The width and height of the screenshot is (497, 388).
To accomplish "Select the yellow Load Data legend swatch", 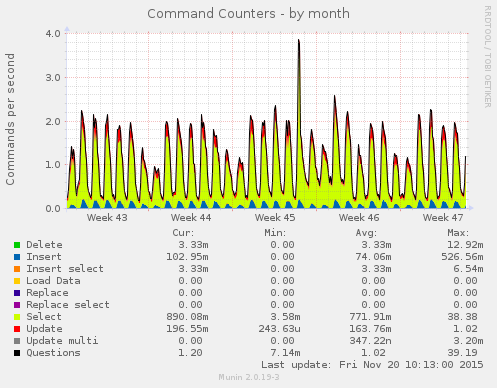I will pyautogui.click(x=17, y=281).
